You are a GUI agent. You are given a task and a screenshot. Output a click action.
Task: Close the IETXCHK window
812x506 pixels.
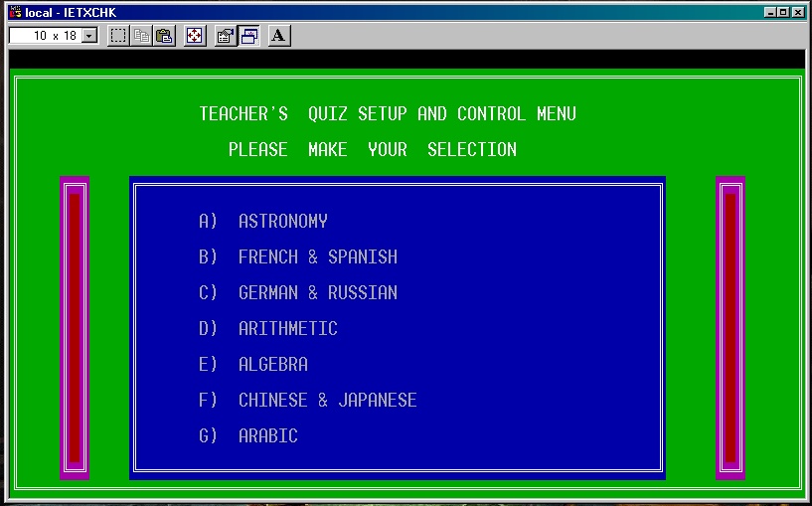(798, 13)
